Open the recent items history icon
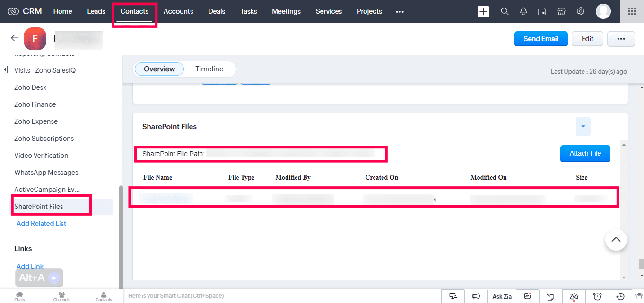The width and height of the screenshot is (644, 303). pos(620,296)
